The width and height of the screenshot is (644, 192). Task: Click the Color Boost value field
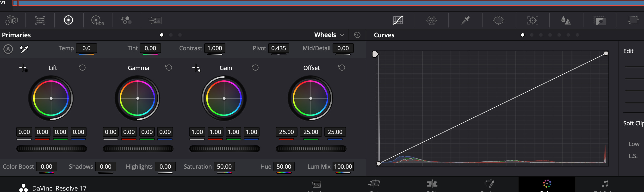pos(47,166)
